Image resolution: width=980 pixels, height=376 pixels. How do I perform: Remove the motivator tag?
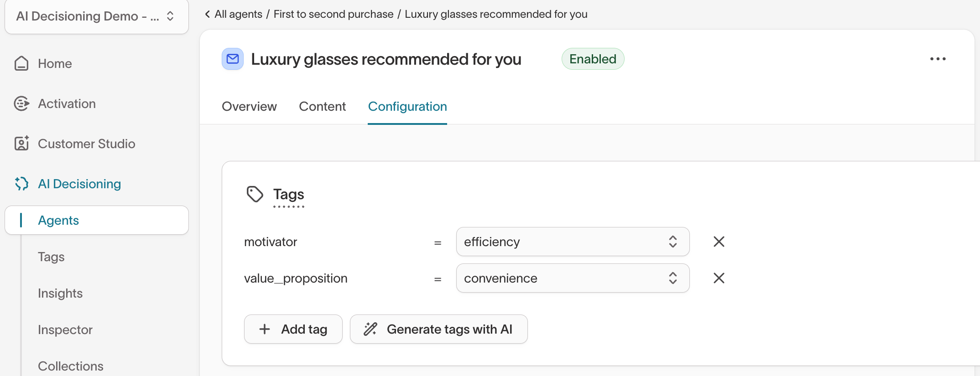(x=718, y=242)
